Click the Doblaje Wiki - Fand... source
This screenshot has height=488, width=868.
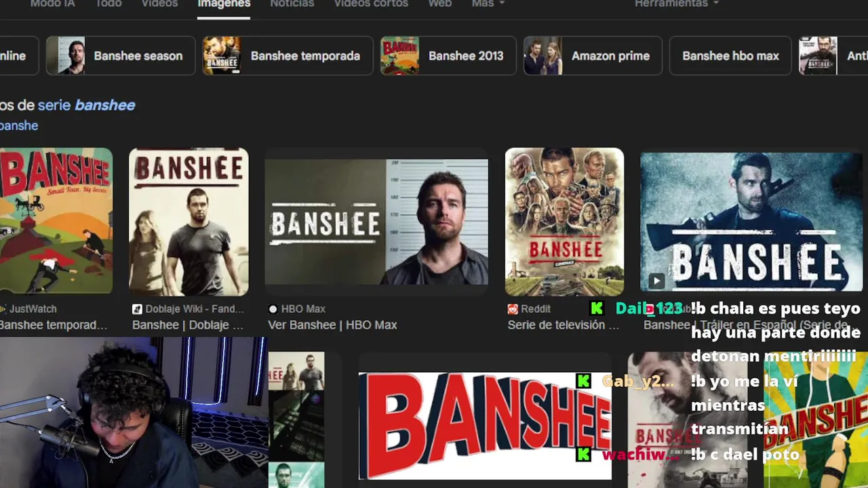[194, 308]
